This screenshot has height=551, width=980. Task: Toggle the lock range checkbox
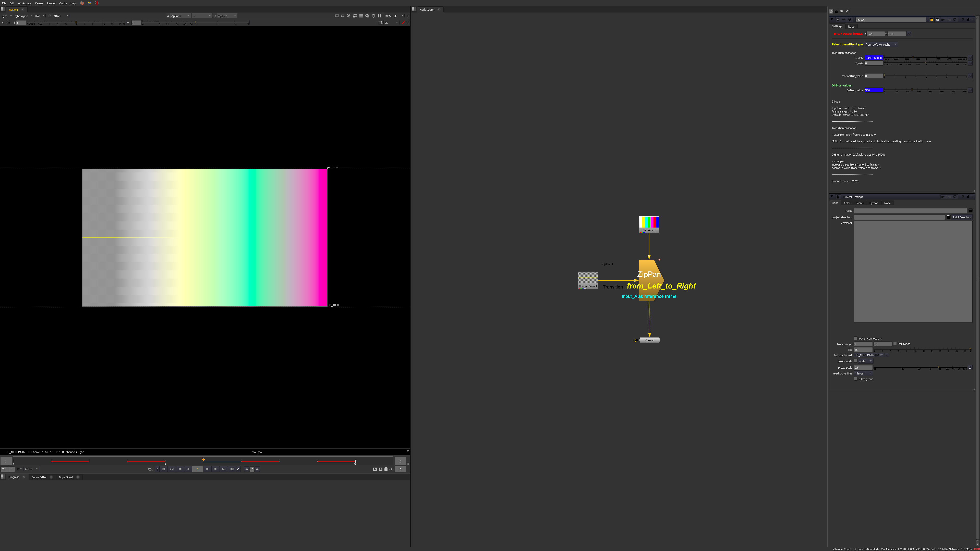tap(895, 344)
